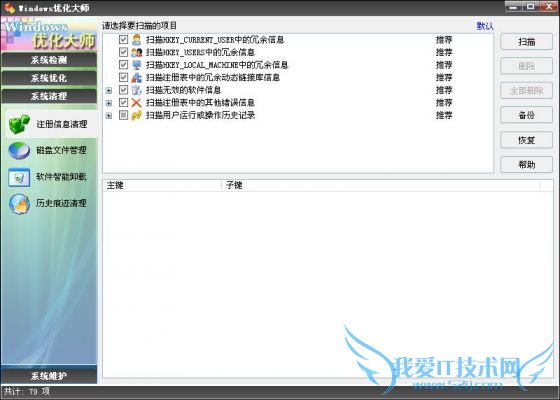Click 推荐 in the HKEY_CURRENT_USER row
The width and height of the screenshot is (560, 400).
coord(444,40)
